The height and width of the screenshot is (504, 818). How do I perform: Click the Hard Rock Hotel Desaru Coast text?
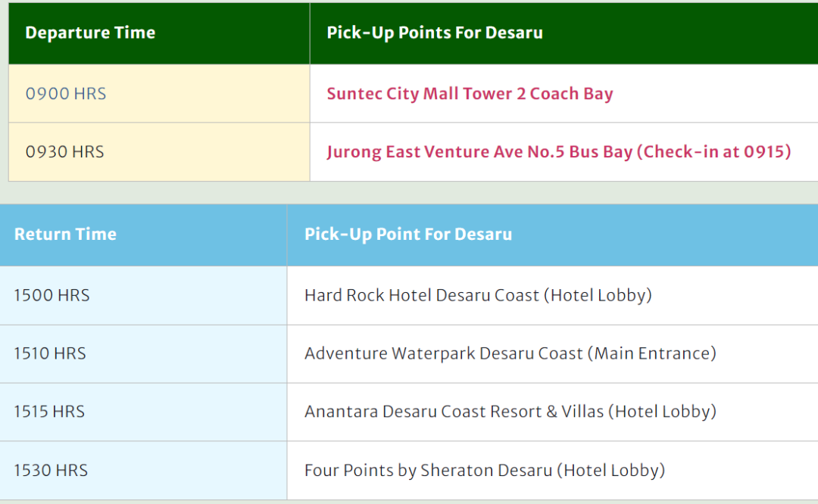pos(422,296)
